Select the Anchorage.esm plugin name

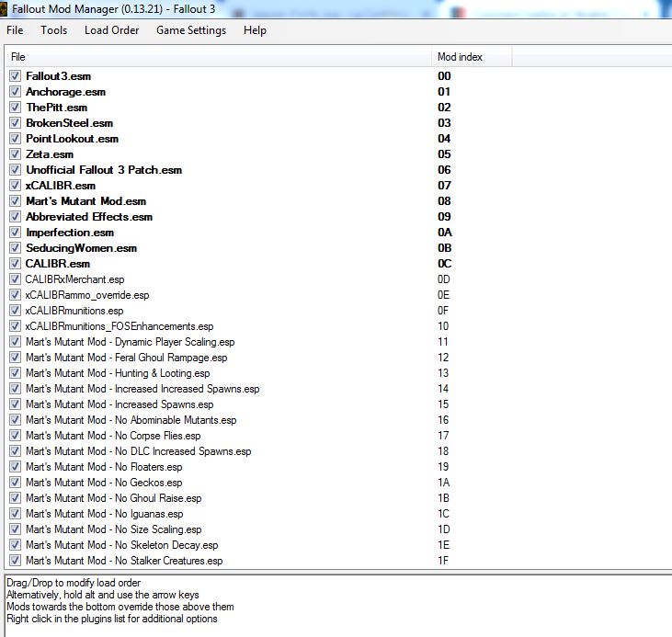click(x=65, y=92)
